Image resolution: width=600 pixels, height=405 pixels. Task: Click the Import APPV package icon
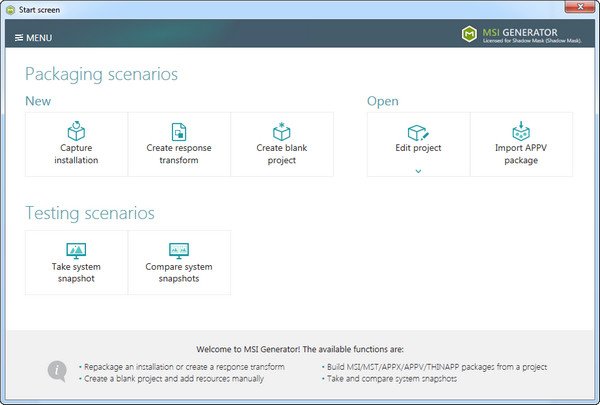point(521,131)
